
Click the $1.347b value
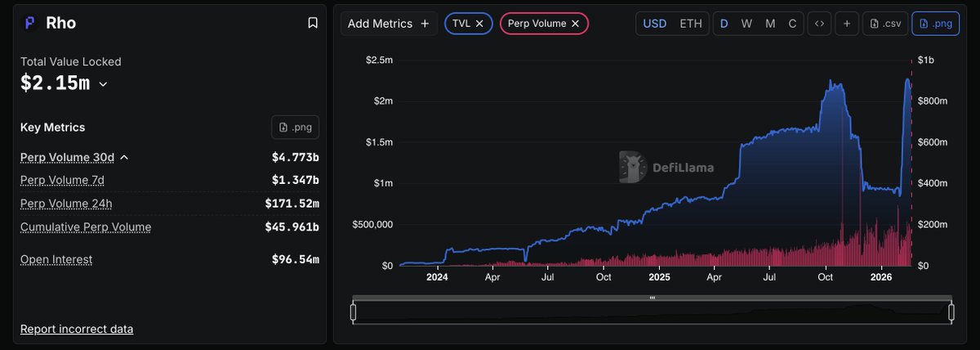pyautogui.click(x=296, y=180)
